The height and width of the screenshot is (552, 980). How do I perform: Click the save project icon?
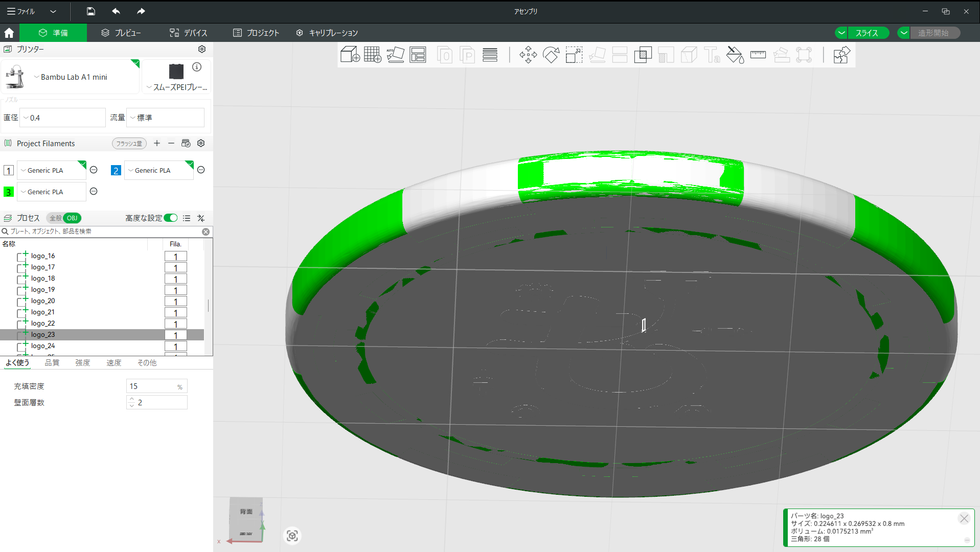pos(91,11)
